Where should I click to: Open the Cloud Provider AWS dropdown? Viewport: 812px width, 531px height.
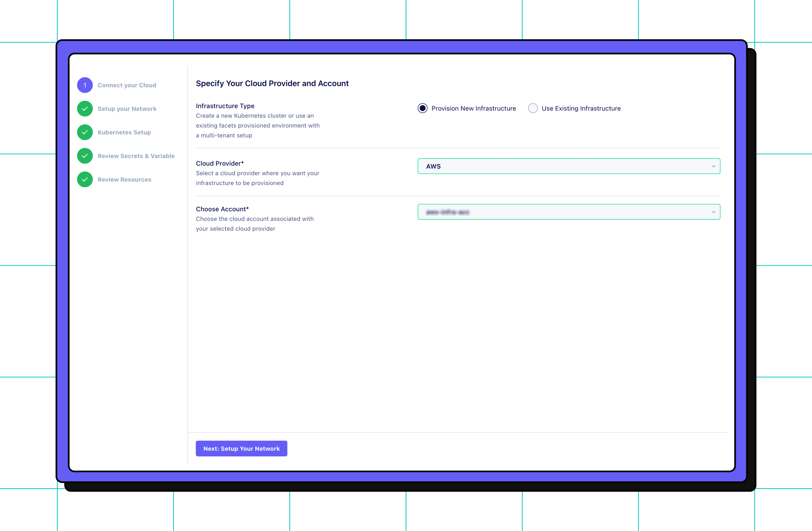click(568, 166)
